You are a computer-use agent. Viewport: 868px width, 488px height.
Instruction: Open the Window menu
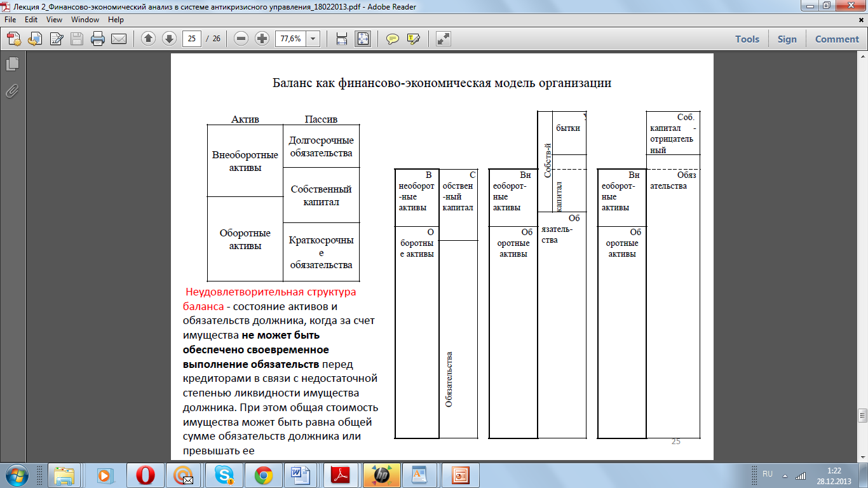pos(85,20)
